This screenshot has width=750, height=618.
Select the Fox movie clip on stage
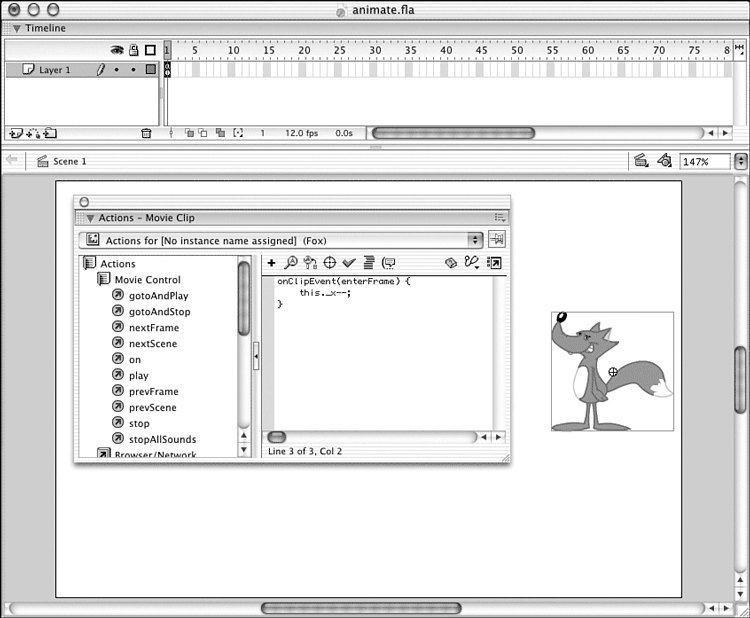pyautogui.click(x=612, y=371)
